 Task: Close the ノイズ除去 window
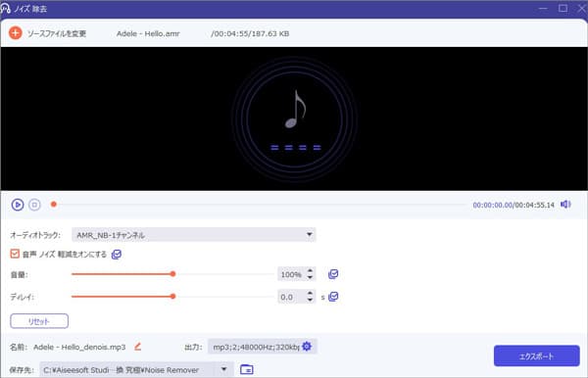(581, 8)
